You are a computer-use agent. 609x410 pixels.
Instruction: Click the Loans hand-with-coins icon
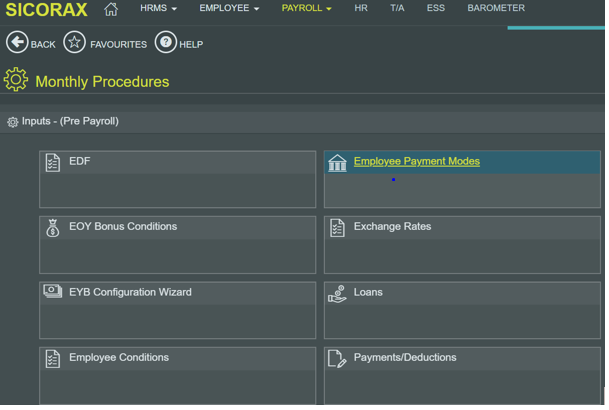coord(337,294)
